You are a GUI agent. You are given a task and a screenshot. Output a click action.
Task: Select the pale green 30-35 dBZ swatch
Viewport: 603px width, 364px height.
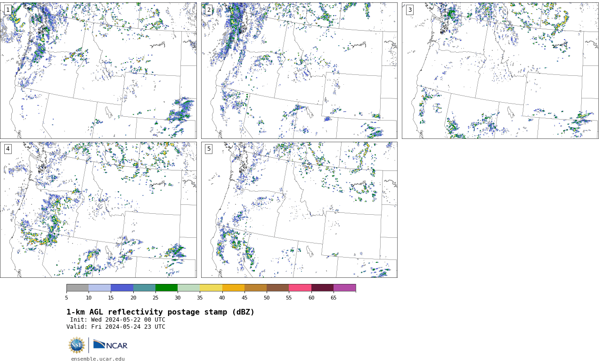(x=188, y=288)
